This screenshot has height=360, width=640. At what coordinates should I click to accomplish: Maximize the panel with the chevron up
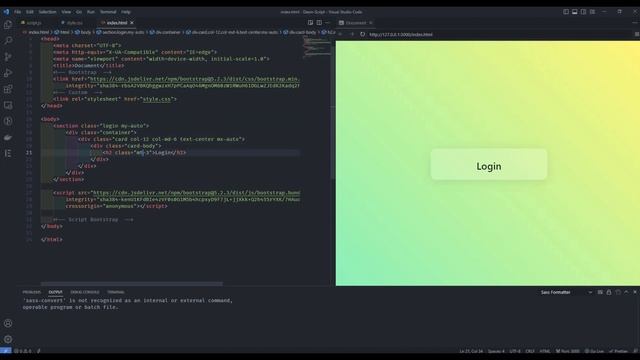click(626, 292)
